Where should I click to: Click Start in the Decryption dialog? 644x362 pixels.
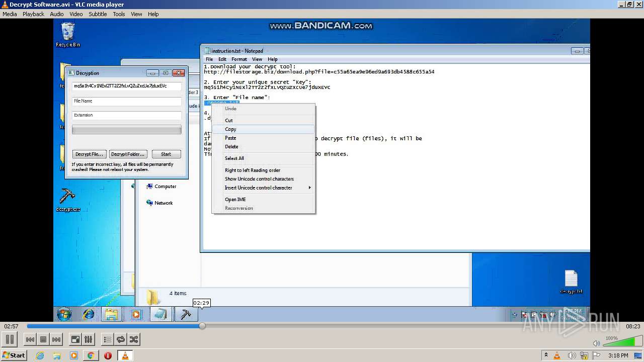tap(166, 154)
